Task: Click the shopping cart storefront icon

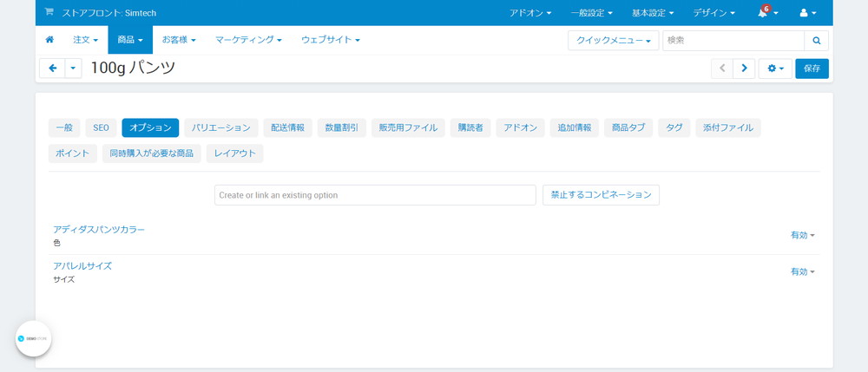Action: [x=49, y=12]
